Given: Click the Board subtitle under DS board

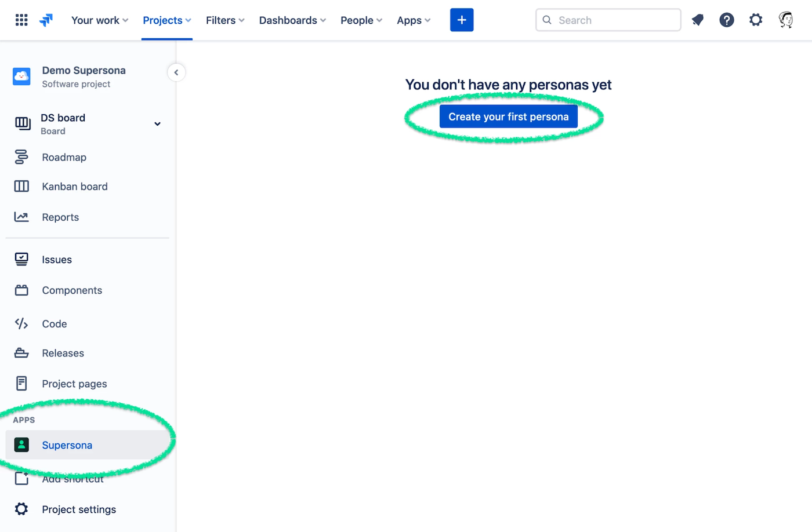Looking at the screenshot, I should 53,131.
